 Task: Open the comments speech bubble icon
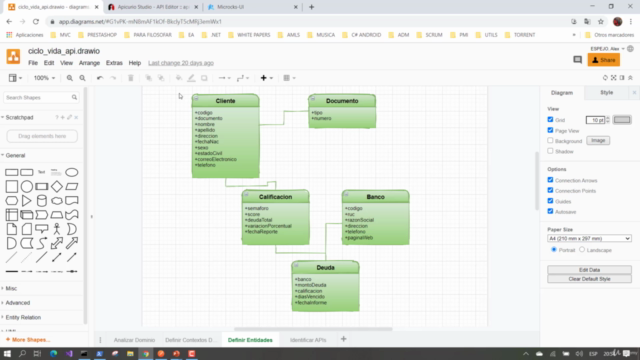[x=577, y=60]
